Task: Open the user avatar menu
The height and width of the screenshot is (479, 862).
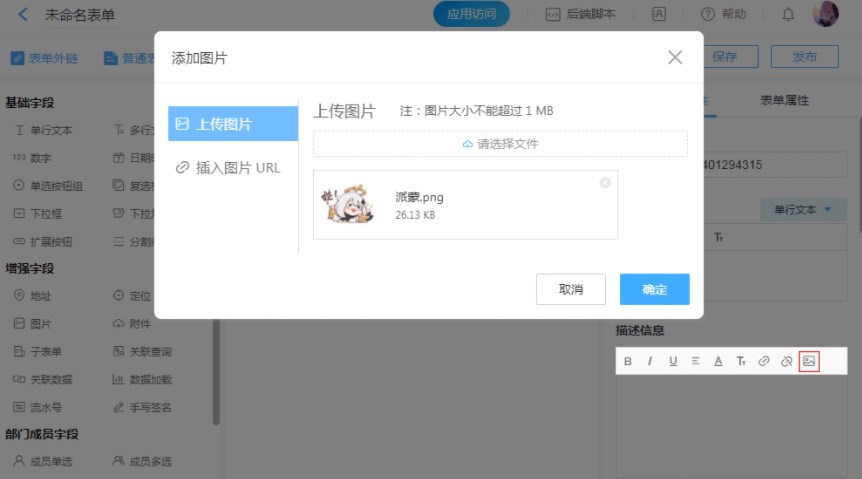Action: [x=826, y=14]
